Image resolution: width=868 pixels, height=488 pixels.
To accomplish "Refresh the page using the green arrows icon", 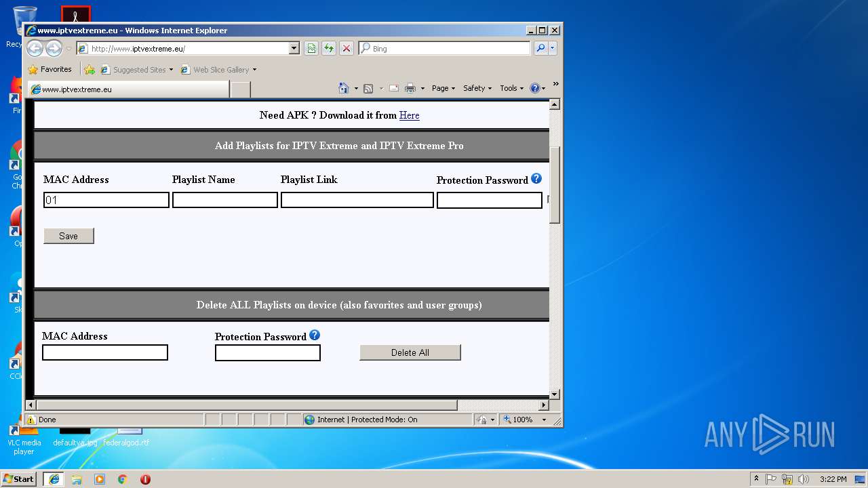I will pos(329,48).
